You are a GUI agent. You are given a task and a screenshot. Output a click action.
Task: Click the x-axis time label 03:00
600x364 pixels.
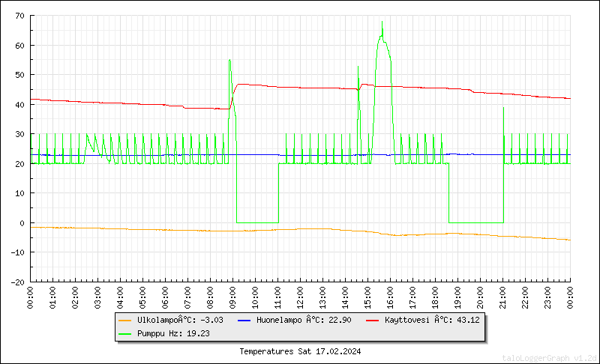tap(98, 298)
